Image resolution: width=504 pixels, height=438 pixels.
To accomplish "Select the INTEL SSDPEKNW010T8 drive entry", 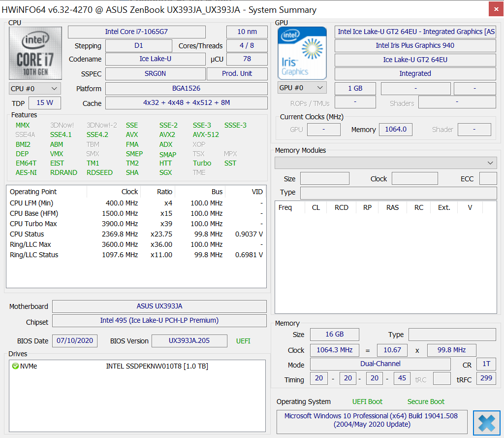I will pyautogui.click(x=137, y=366).
